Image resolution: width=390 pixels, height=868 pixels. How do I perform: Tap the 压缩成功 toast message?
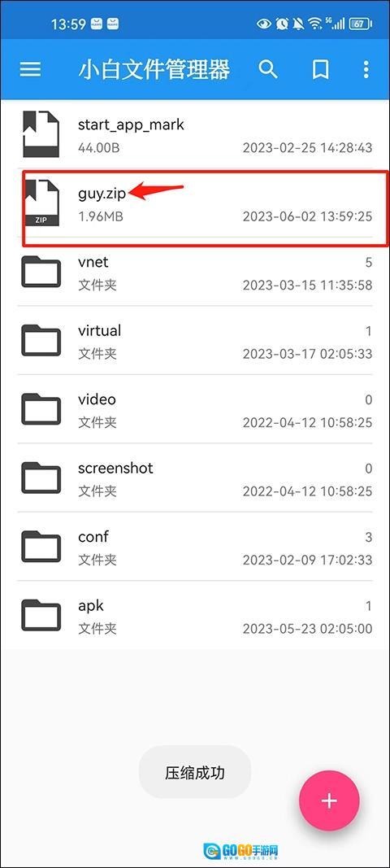tap(195, 772)
